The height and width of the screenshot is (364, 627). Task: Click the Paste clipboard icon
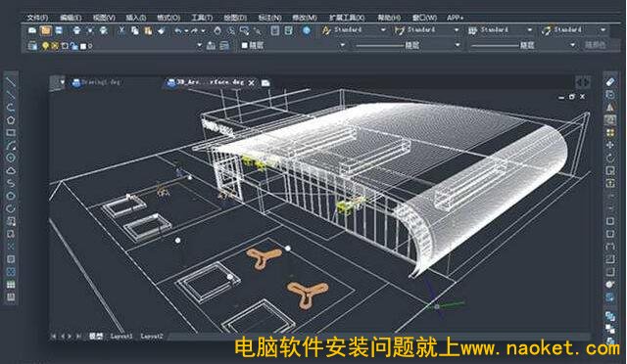pyautogui.click(x=148, y=30)
